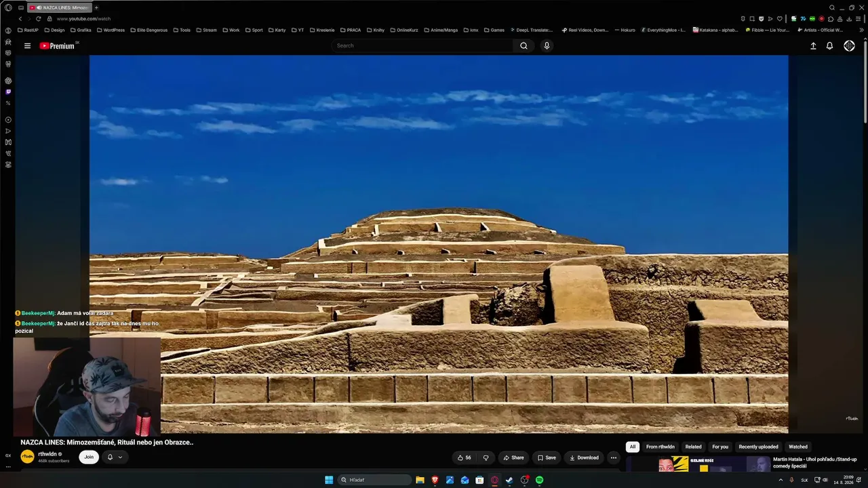Viewport: 868px width, 488px height.
Task: Open rthwldn channel avatar
Action: point(27,457)
